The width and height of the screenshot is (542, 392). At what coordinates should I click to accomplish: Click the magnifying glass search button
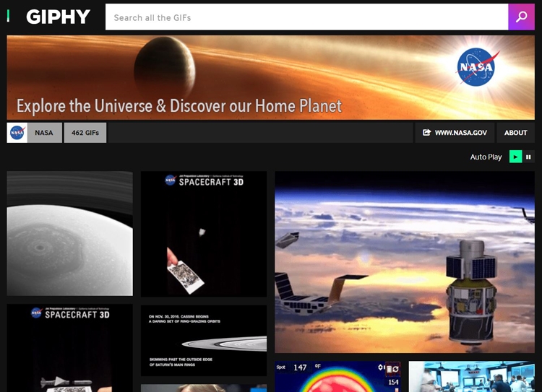(x=521, y=17)
